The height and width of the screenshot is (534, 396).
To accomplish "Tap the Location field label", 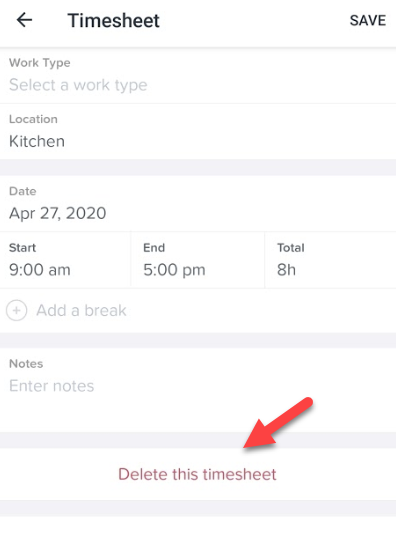I will tap(33, 119).
